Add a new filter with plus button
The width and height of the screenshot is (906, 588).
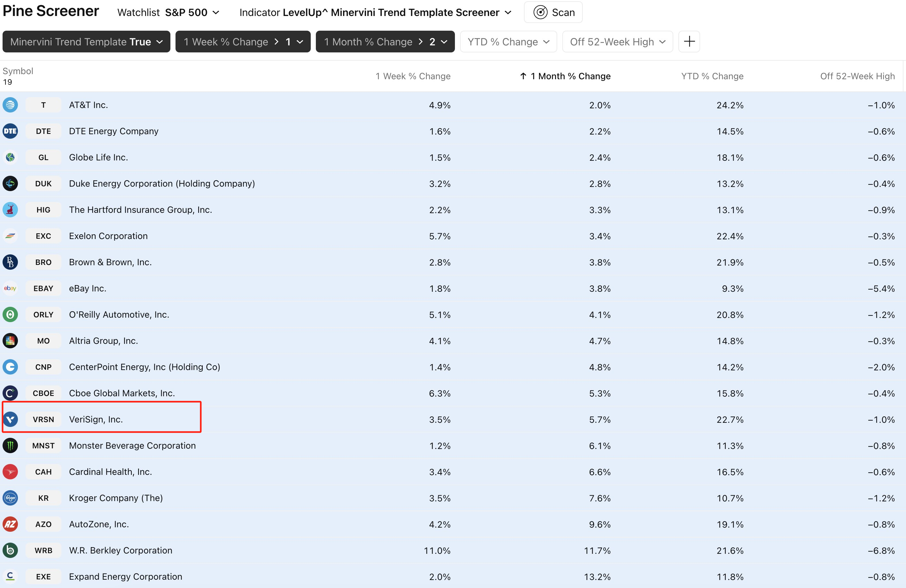[689, 42]
